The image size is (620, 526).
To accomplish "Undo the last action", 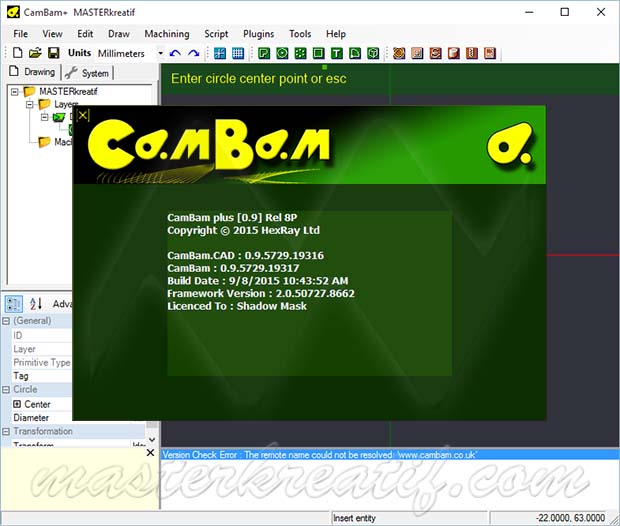I will tap(175, 53).
